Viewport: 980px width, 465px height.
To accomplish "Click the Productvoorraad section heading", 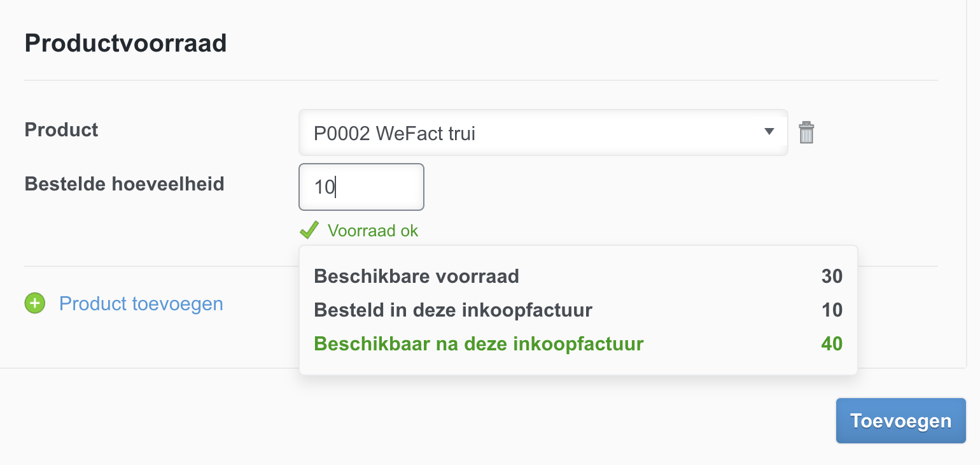I will tap(125, 43).
